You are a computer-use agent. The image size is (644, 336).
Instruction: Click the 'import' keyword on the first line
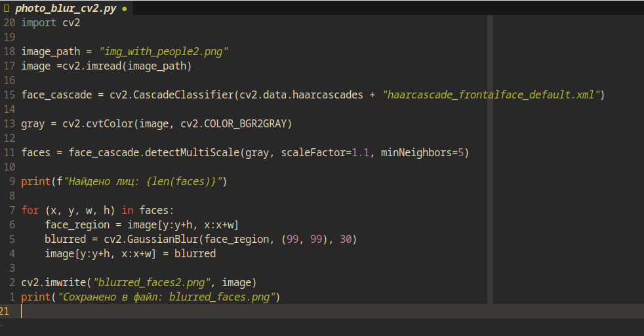39,22
